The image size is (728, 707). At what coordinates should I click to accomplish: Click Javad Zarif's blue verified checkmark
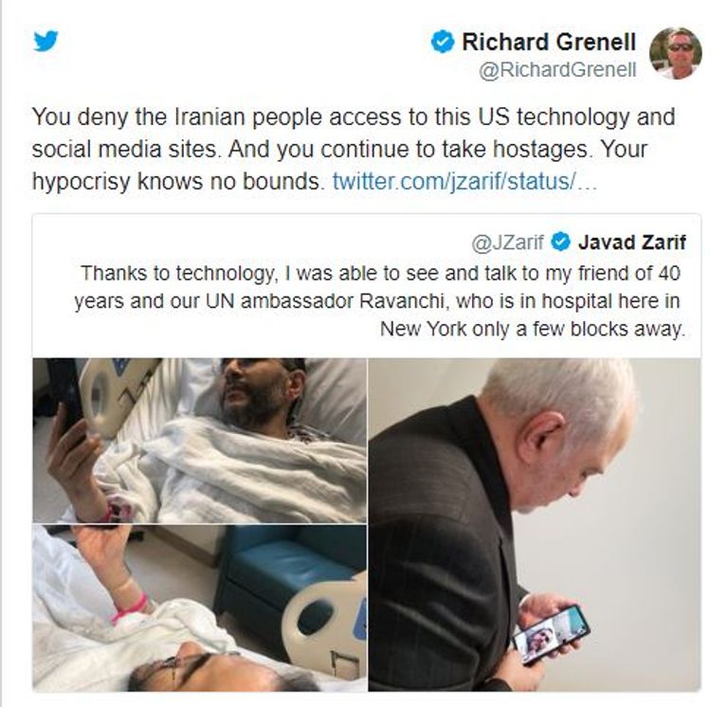560,242
